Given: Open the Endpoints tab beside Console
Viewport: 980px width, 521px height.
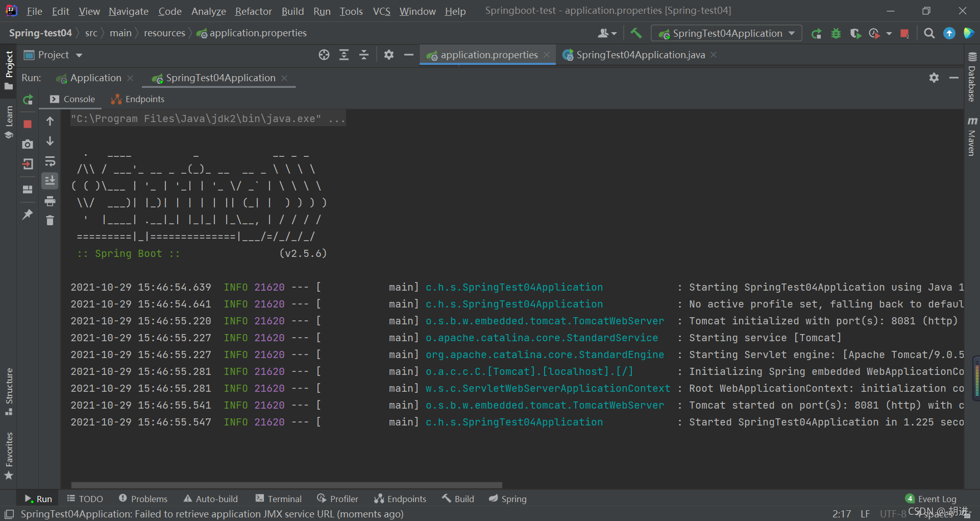Looking at the screenshot, I should point(138,99).
